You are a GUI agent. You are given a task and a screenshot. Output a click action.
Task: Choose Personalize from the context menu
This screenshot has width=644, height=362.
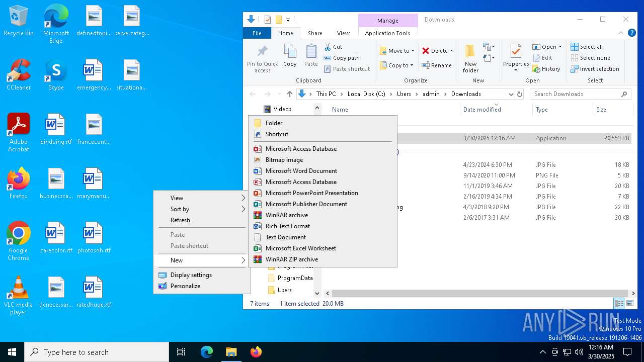pyautogui.click(x=202, y=286)
